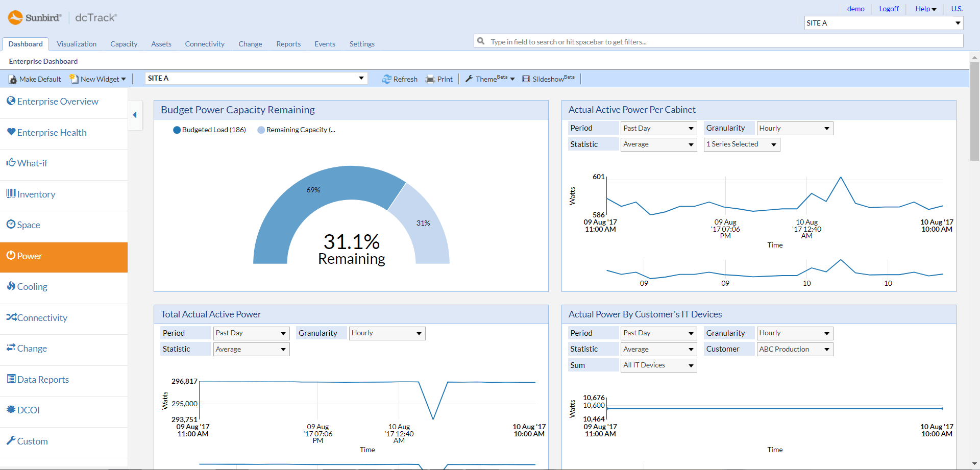The width and height of the screenshot is (980, 470).
Task: Collapse the left sidebar panel
Action: click(x=135, y=115)
